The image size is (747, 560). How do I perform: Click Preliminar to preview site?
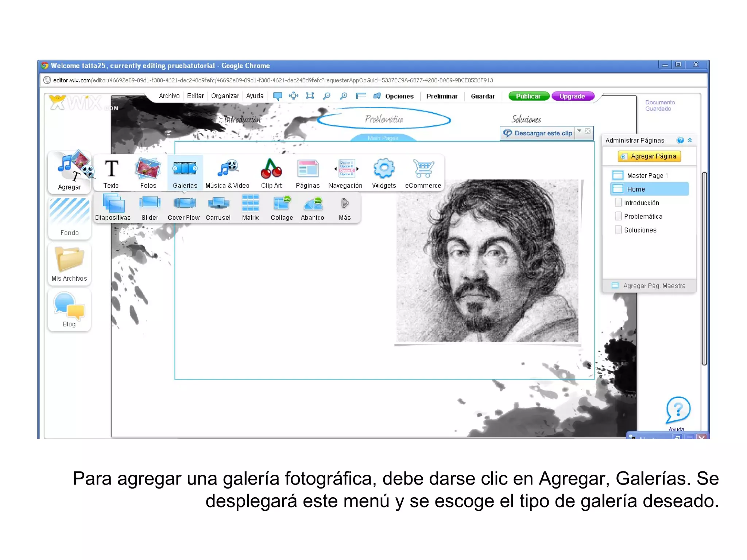442,96
